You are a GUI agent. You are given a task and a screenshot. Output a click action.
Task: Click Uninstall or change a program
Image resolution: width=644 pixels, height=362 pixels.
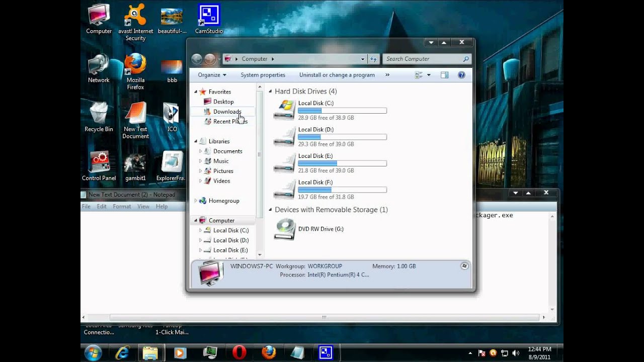(336, 74)
